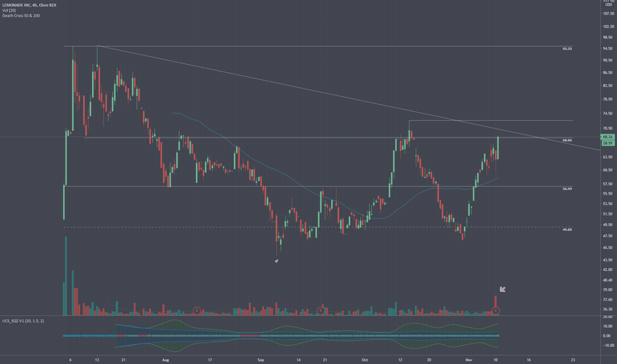
Task: Click the 60.50 price axis label
Action: pos(608,170)
